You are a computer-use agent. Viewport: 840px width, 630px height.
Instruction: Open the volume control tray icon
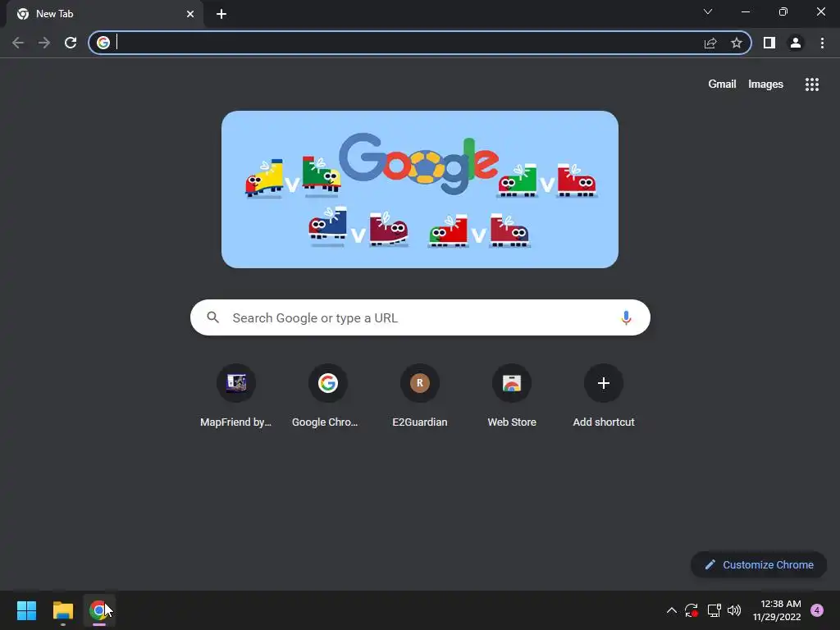click(734, 610)
